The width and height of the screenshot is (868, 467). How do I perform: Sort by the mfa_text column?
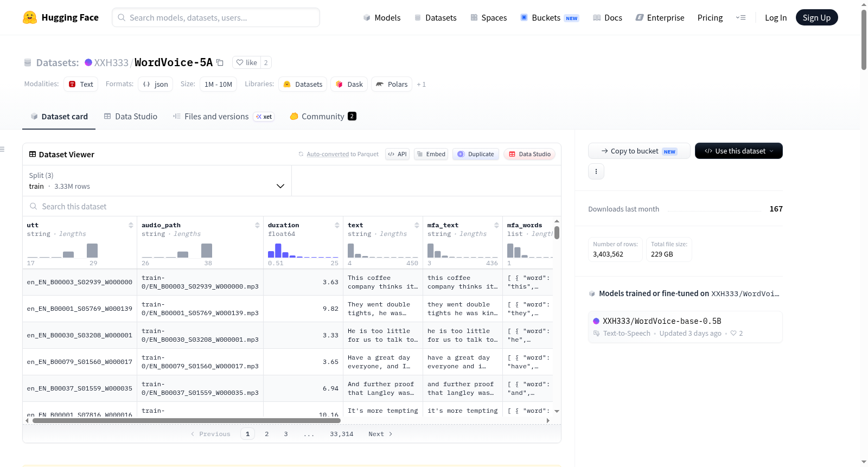tap(496, 225)
